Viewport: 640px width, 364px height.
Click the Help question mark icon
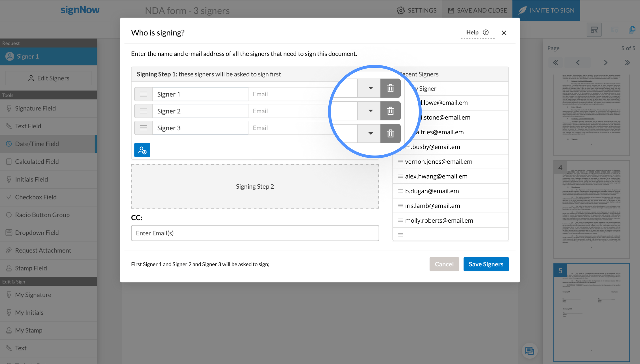[x=486, y=32]
